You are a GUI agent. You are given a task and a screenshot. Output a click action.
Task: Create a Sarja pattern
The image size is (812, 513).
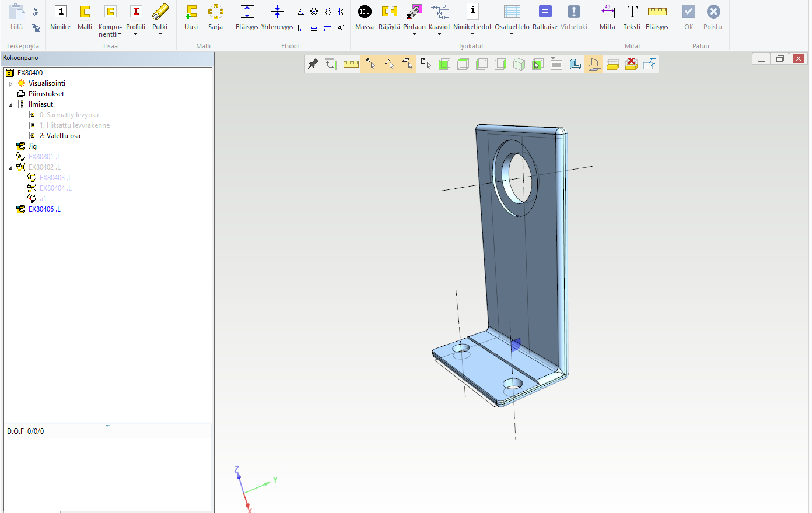(x=215, y=12)
